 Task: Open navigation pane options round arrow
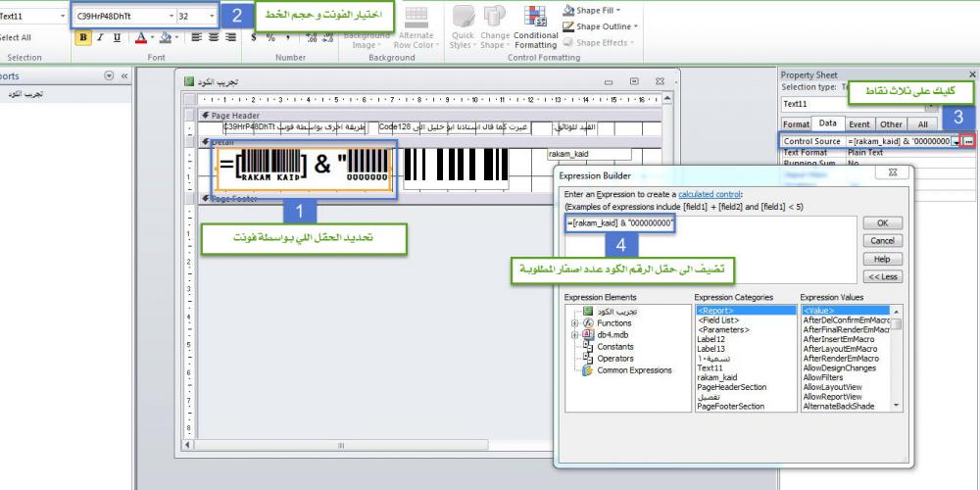(x=110, y=75)
